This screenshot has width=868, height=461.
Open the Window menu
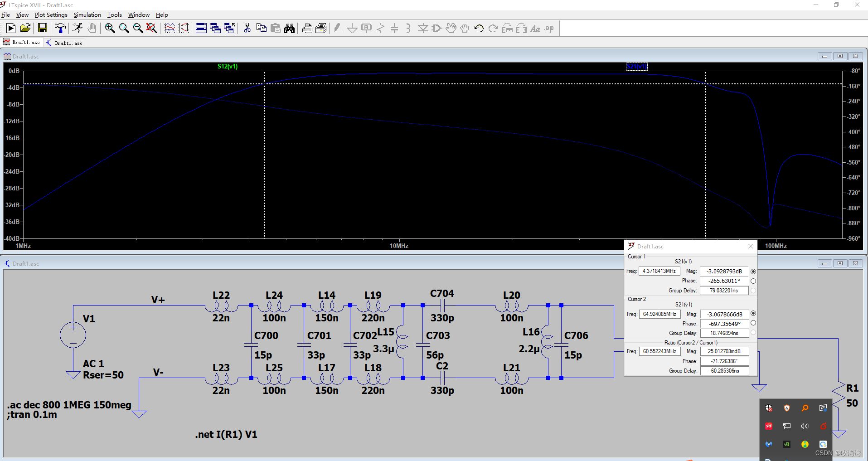tap(139, 15)
